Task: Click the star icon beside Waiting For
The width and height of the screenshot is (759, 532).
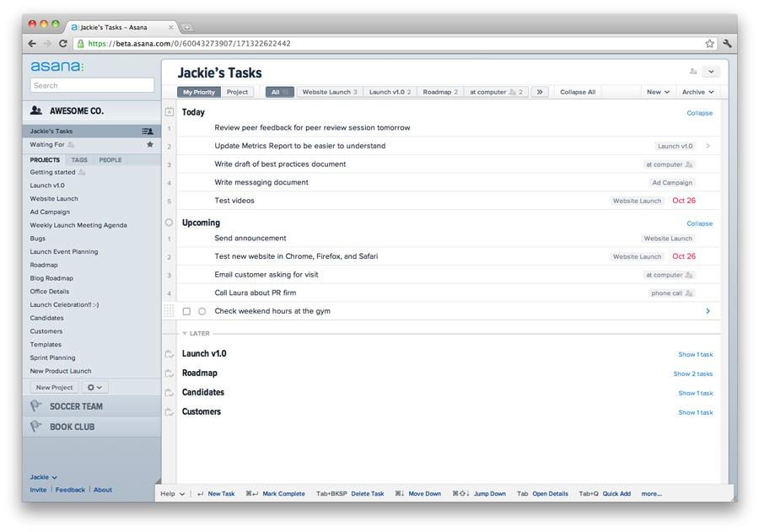Action: tap(150, 144)
